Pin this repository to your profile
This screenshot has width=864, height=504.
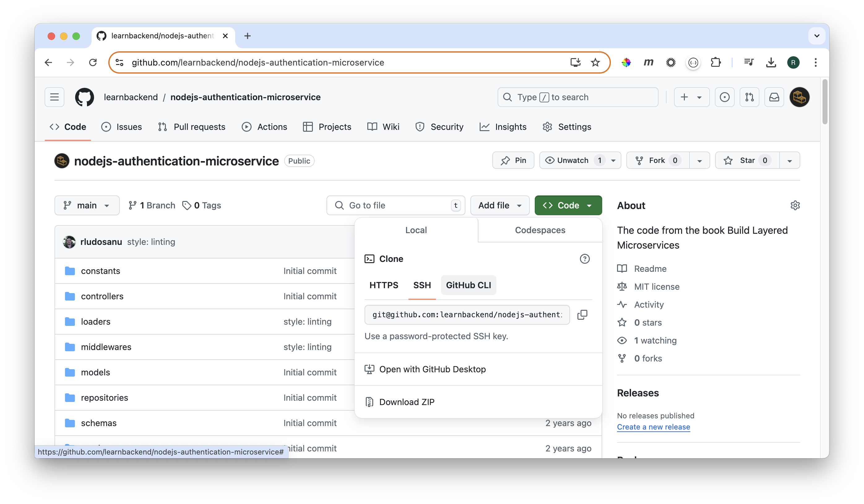513,160
